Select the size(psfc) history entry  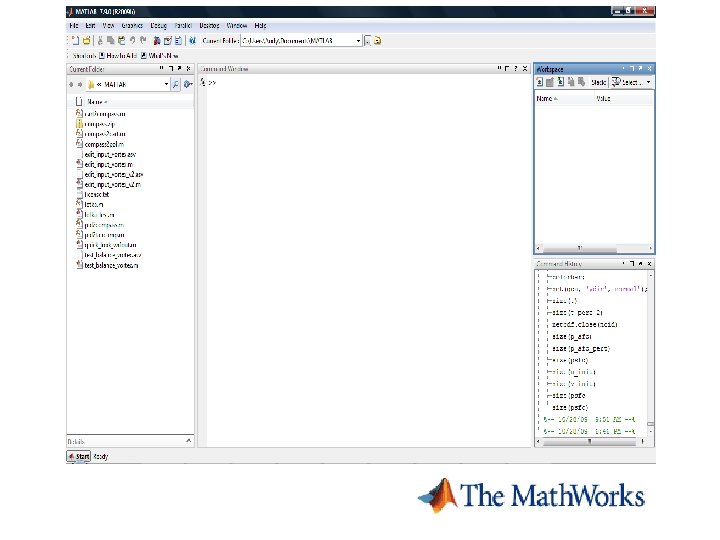point(570,408)
